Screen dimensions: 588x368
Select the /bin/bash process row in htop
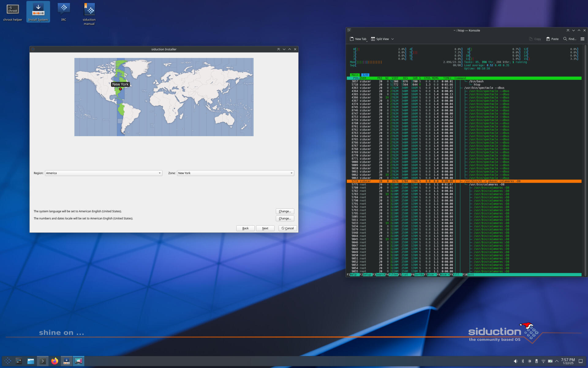click(x=464, y=81)
